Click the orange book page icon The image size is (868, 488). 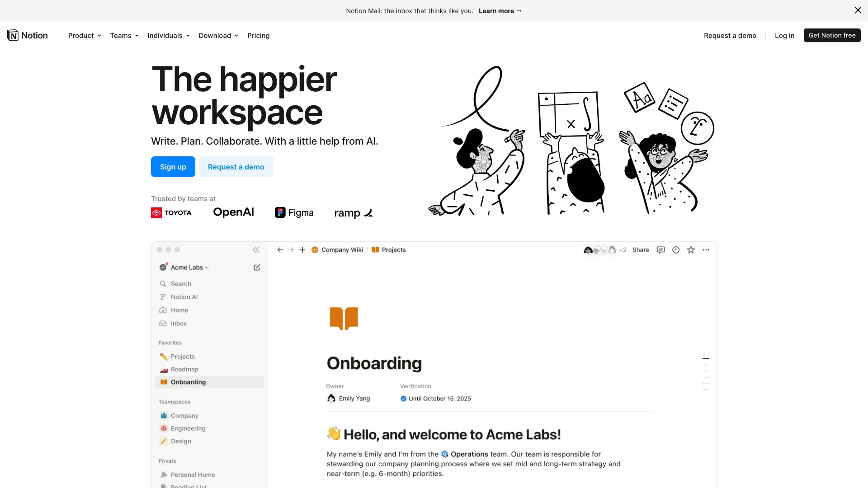(x=344, y=318)
